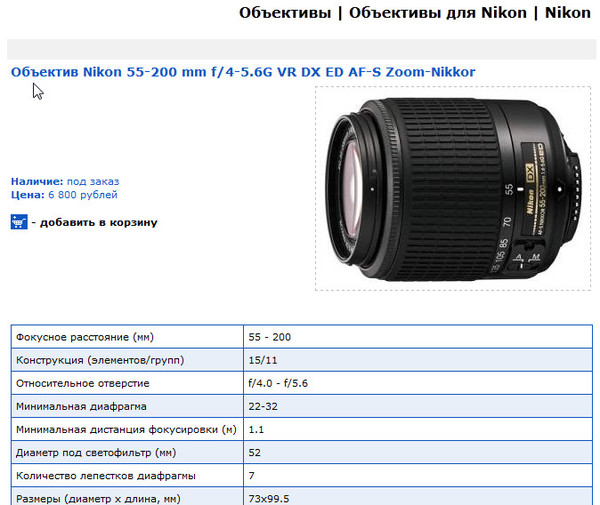Viewport: 600px width, 505px height.
Task: Click the f/4.0 - f/5.6 value cell
Action: [x=418, y=383]
